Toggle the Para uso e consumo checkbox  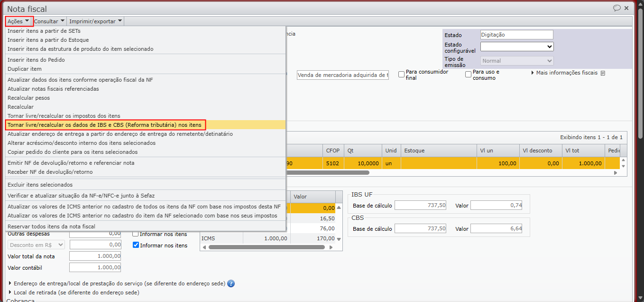pos(468,75)
